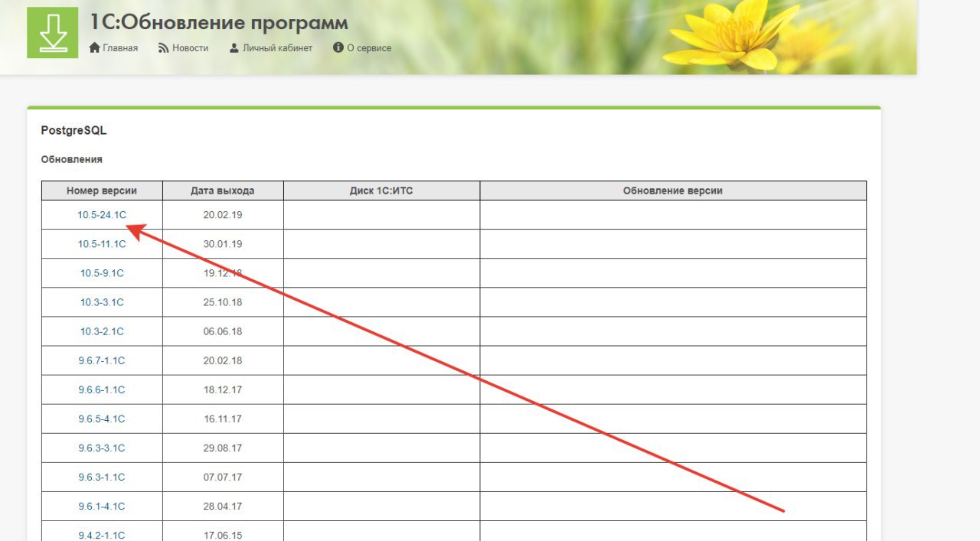Open version 10.5-24.1C link
This screenshot has width=980, height=541.
pyautogui.click(x=102, y=215)
